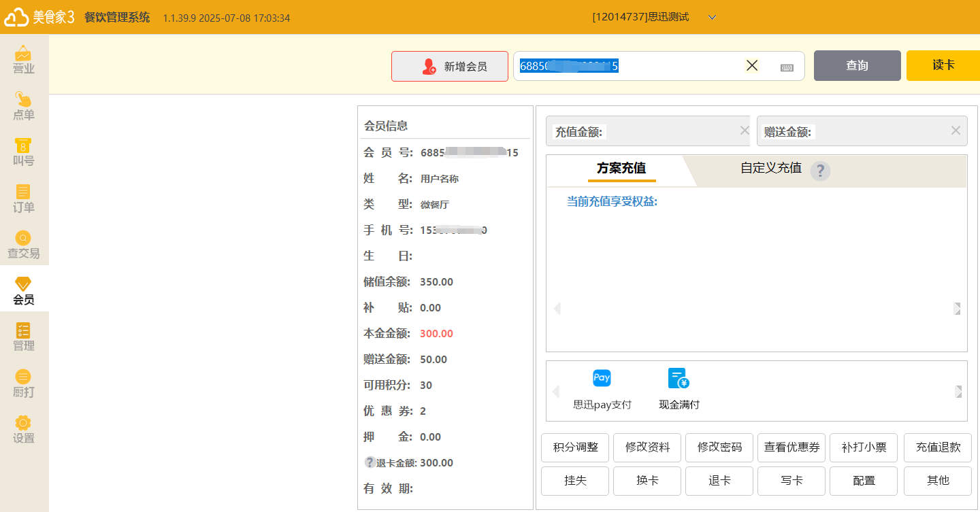Viewport: 980px width, 512px height.
Task: Choose 思迅pay支付 payment method
Action: pyautogui.click(x=602, y=390)
